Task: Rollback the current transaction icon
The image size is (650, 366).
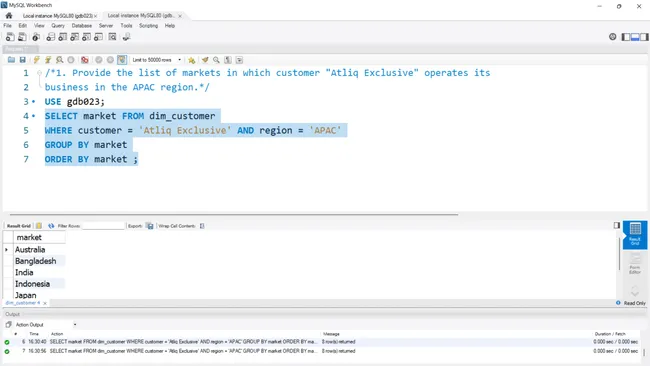Action: pyautogui.click(x=110, y=60)
